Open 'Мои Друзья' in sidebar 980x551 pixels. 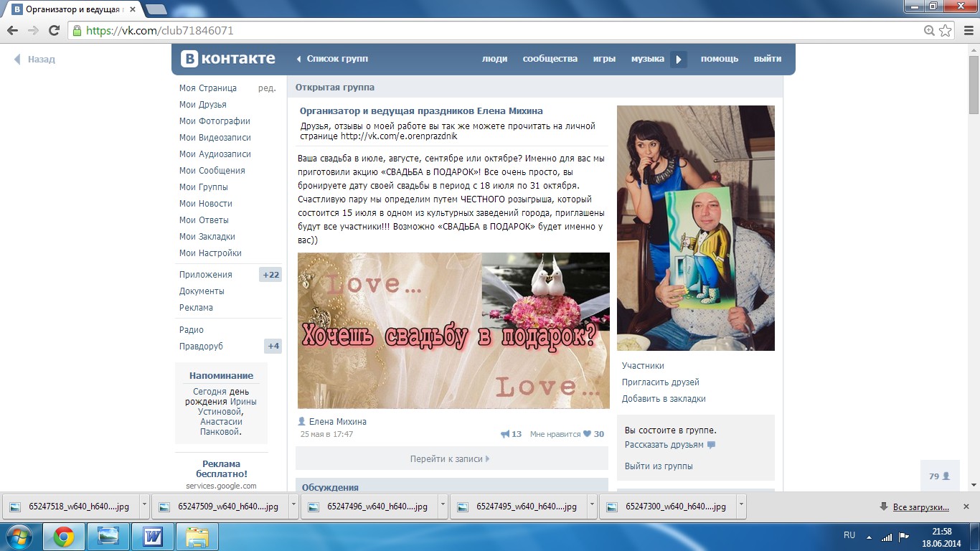coord(203,105)
